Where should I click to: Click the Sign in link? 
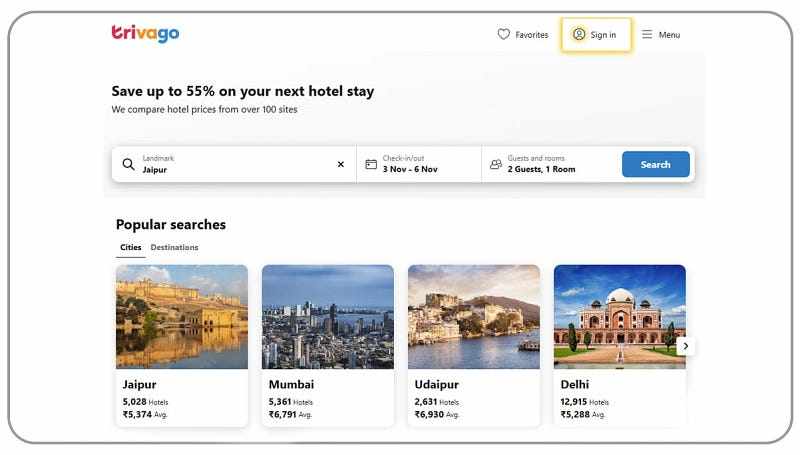603,35
